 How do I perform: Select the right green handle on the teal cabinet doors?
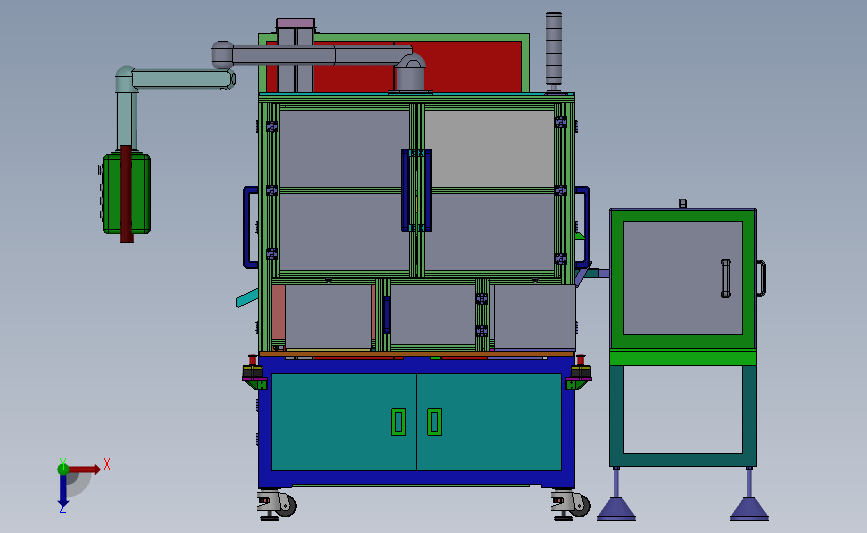[x=434, y=422]
